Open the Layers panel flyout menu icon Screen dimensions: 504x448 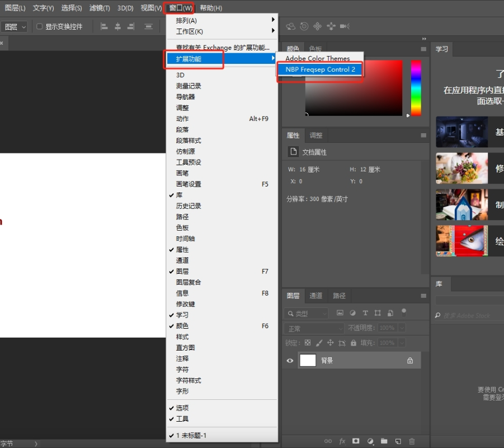point(423,296)
